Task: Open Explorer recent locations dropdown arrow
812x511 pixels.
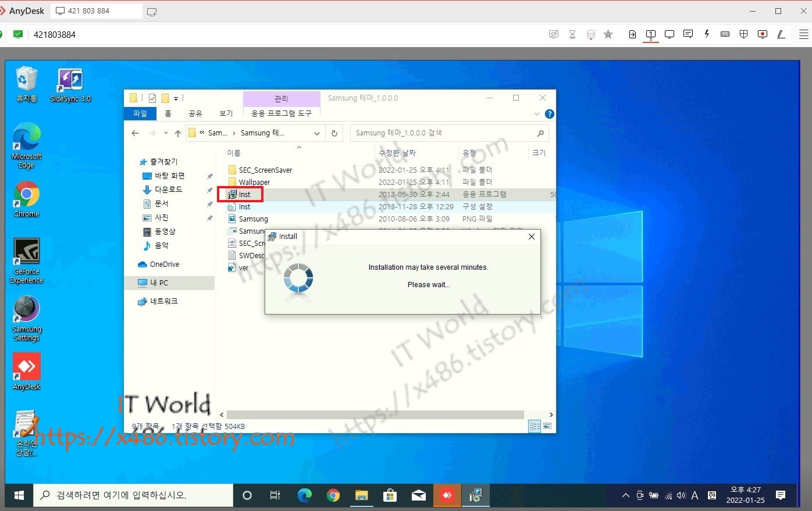Action: point(166,133)
